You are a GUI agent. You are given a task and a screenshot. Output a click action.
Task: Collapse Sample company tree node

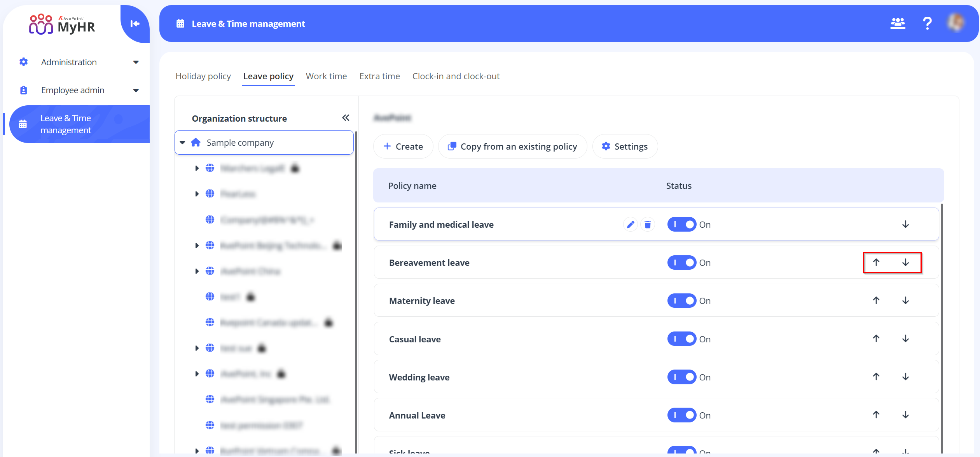coord(182,143)
